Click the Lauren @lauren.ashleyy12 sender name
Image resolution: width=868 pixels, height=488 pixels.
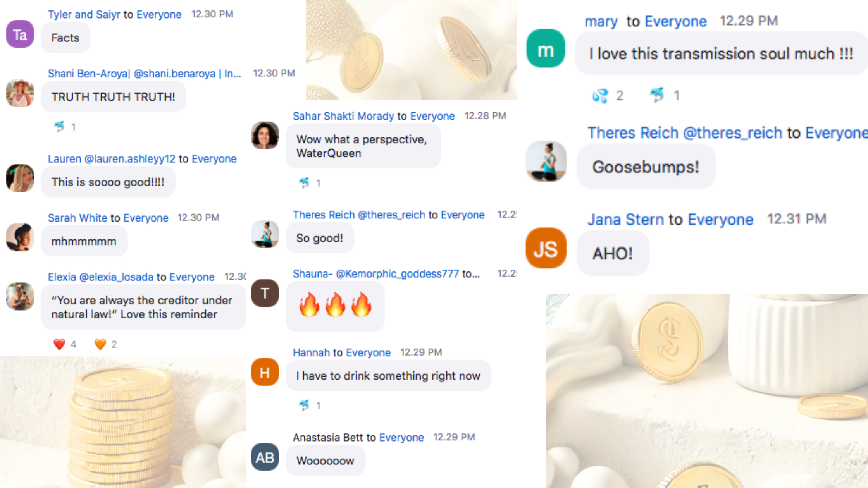coord(112,159)
